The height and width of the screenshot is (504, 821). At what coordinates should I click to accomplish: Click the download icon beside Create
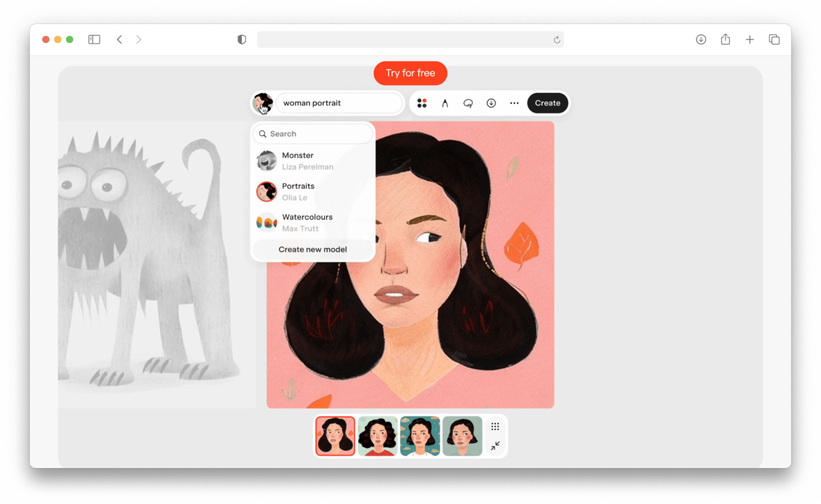[491, 103]
